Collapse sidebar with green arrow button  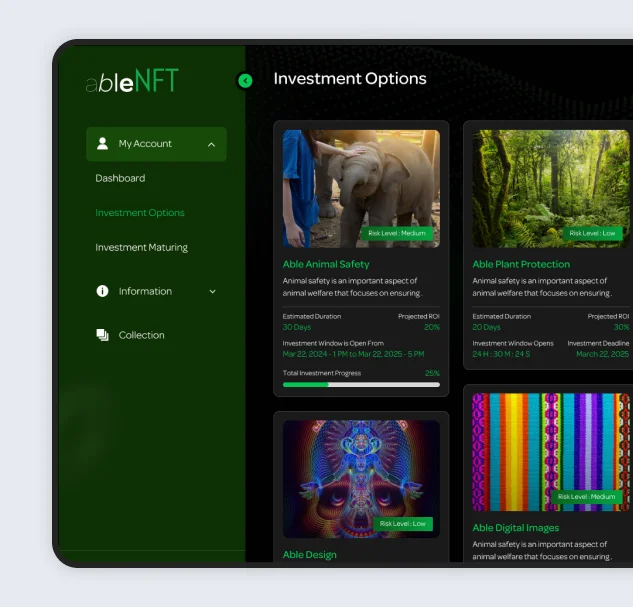[x=245, y=80]
